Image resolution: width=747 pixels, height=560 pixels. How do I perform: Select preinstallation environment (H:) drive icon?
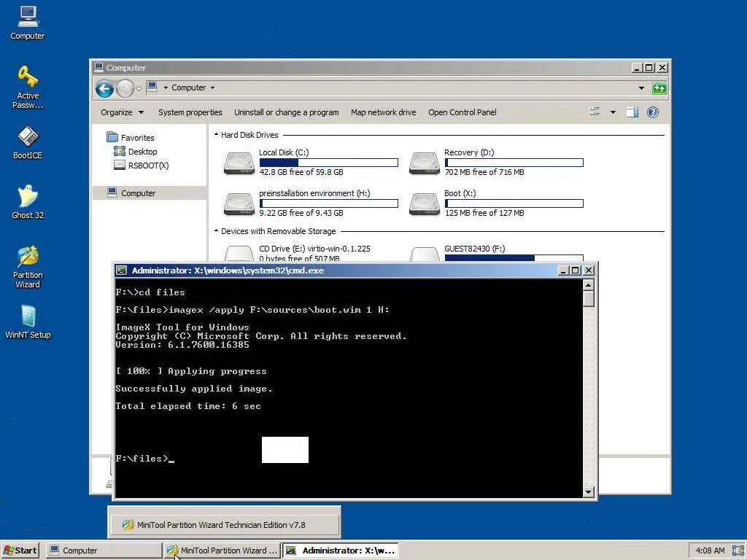coord(239,204)
